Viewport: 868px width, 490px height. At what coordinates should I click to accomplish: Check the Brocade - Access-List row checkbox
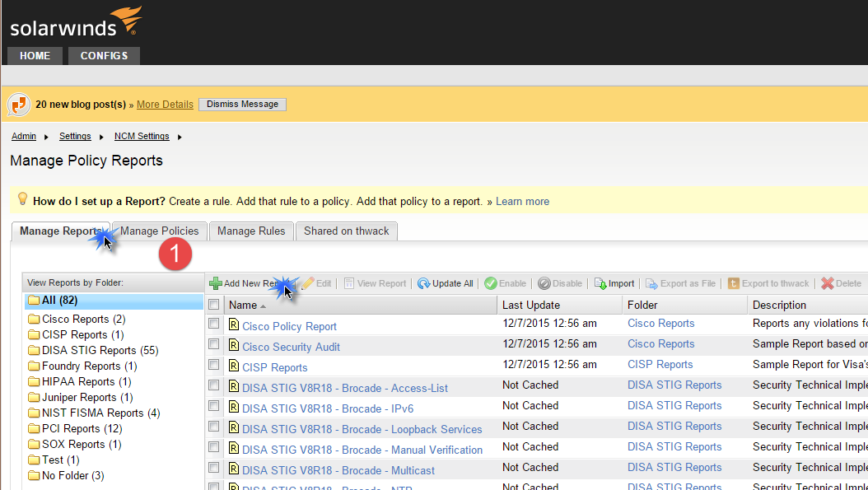pyautogui.click(x=213, y=385)
